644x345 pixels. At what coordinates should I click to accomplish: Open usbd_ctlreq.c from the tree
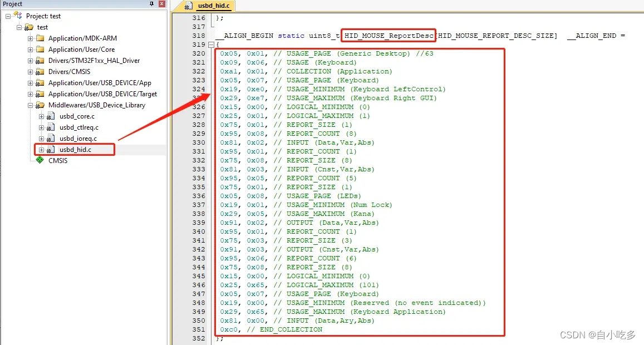pos(79,127)
